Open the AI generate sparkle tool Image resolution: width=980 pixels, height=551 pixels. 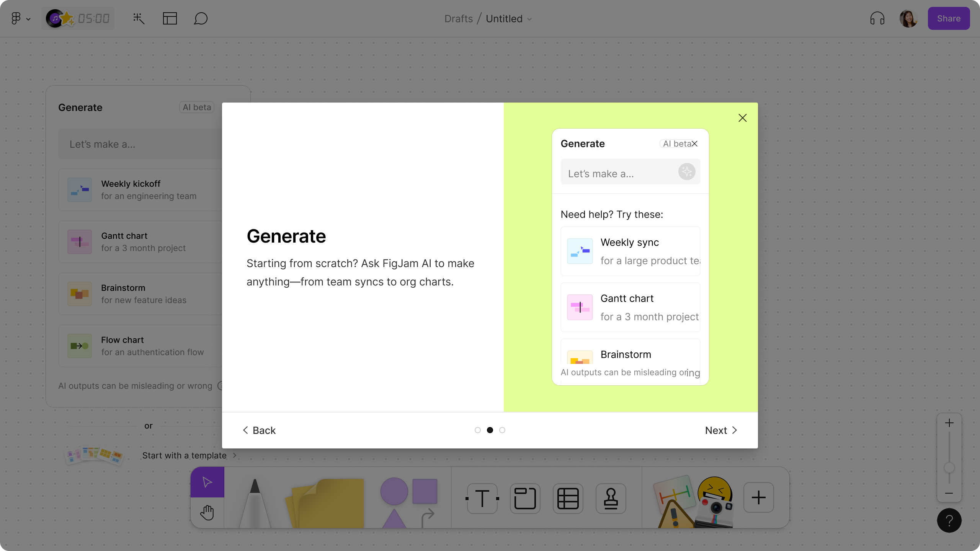click(139, 18)
